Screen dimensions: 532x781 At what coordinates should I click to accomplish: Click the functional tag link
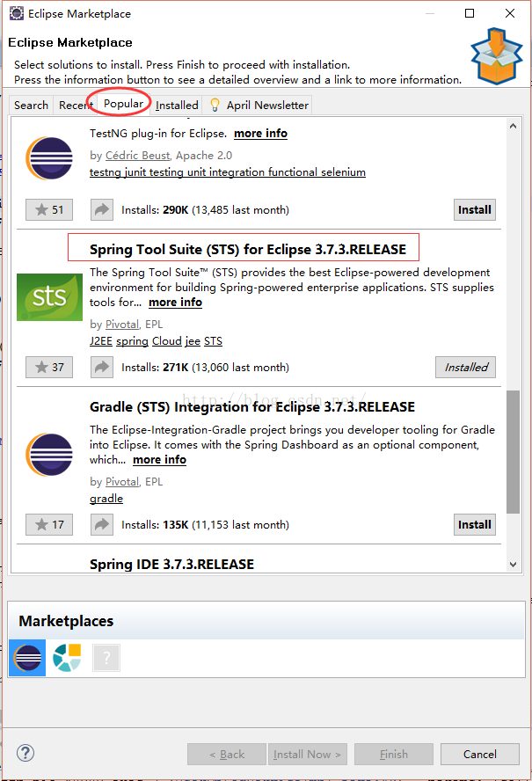[293, 172]
